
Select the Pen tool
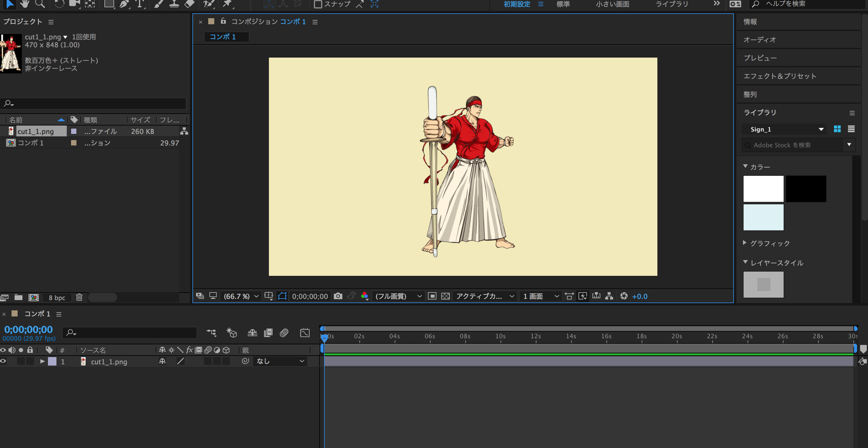[x=124, y=4]
